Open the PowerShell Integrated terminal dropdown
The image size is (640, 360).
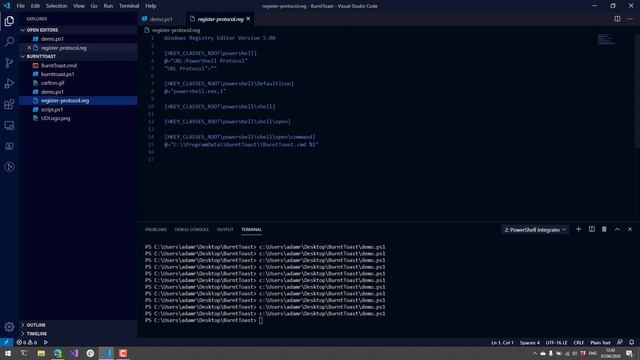click(535, 230)
